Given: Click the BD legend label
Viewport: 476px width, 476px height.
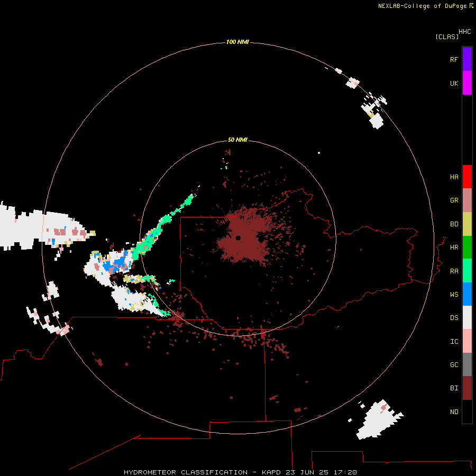Looking at the screenshot, I should [454, 224].
